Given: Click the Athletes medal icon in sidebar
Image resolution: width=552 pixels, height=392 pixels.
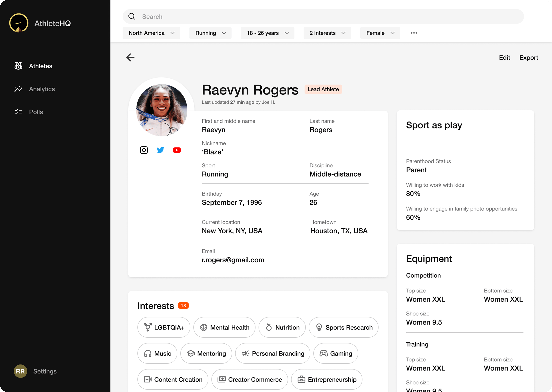Looking at the screenshot, I should [18, 66].
